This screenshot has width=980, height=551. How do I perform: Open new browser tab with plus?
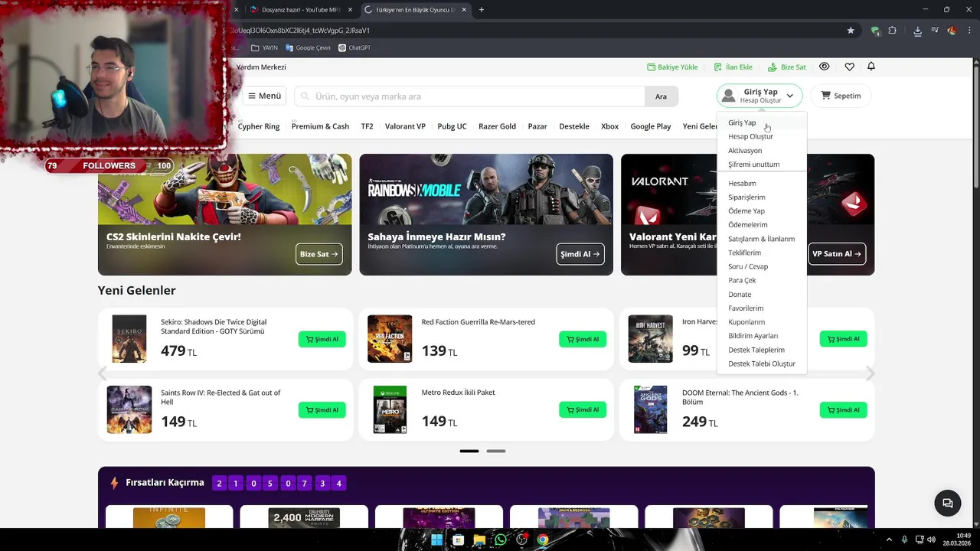tap(482, 10)
